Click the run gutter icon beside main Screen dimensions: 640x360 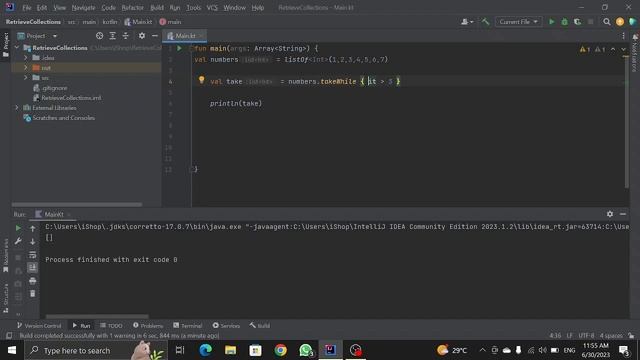[179, 49]
